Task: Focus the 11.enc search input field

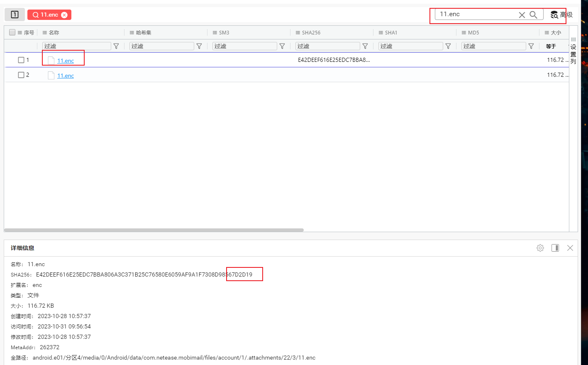Action: [477, 14]
